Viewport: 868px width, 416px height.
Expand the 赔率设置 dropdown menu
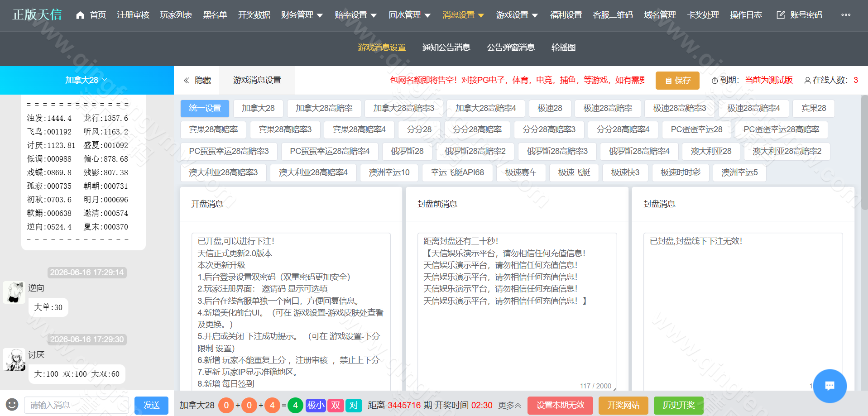(356, 15)
